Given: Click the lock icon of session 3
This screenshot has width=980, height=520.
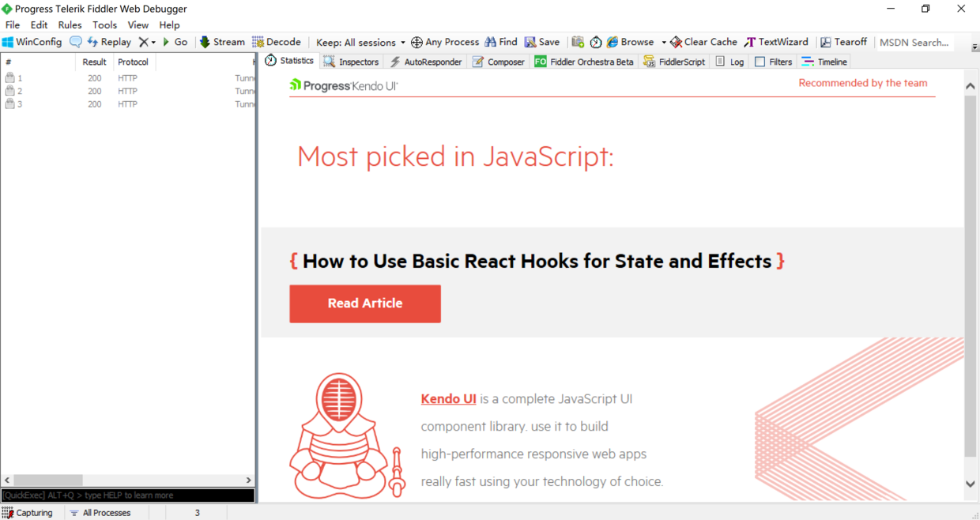Looking at the screenshot, I should tap(10, 104).
